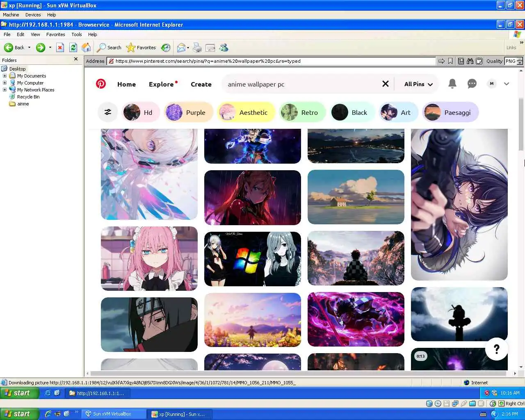Click the Messenger icon in IE toolbar
This screenshot has width=525, height=420.
tap(224, 48)
